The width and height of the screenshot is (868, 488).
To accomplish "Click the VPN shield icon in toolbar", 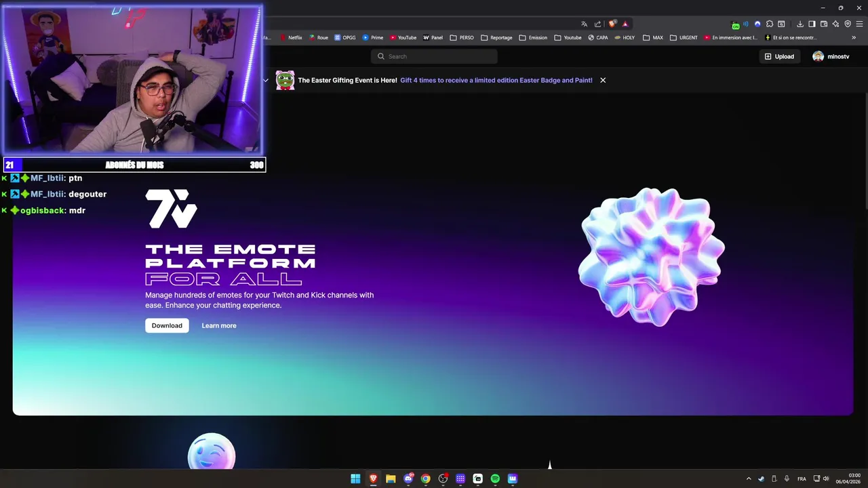I will point(848,24).
